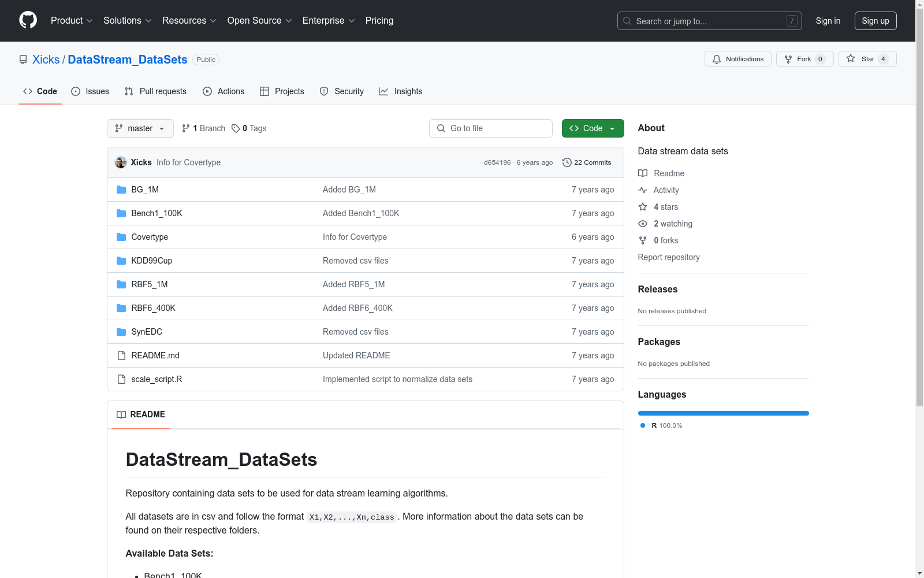Screen dimensions: 924x578
Task: Expand the Product menu
Action: (x=72, y=20)
